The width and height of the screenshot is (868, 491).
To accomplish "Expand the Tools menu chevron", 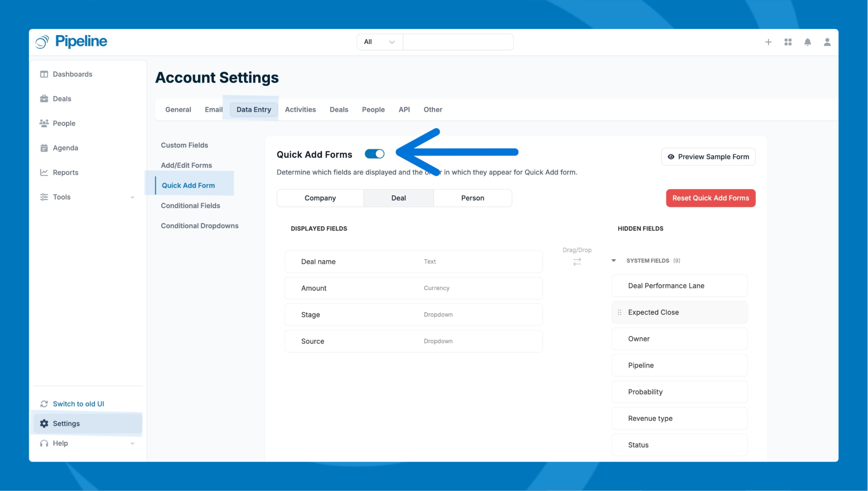I will 133,197.
